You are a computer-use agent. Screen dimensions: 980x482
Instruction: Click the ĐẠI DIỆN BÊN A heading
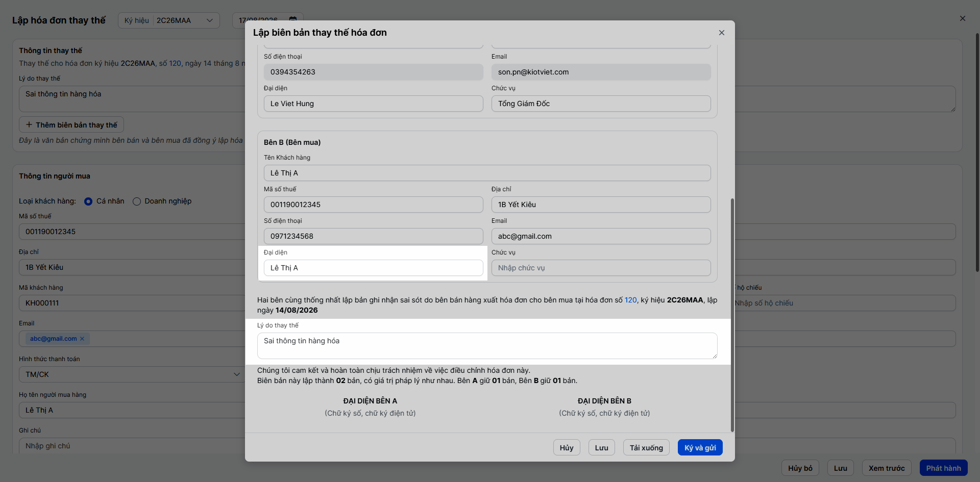[x=370, y=401]
